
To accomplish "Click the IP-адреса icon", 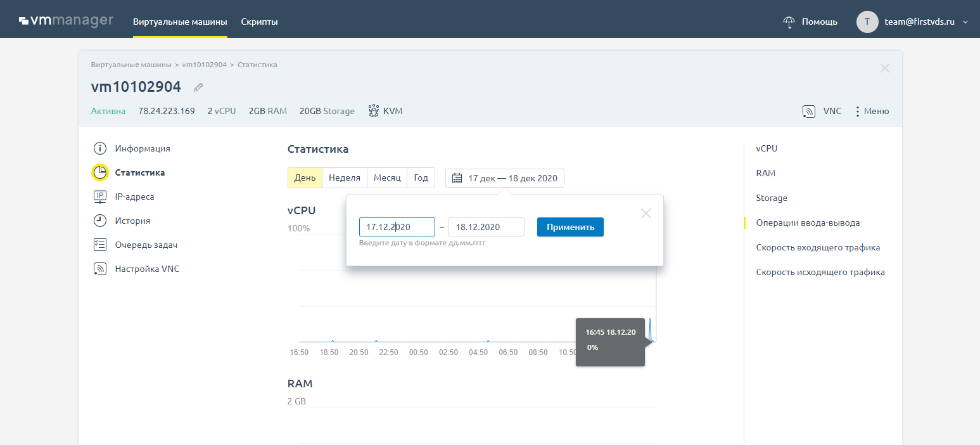I will (x=99, y=197).
